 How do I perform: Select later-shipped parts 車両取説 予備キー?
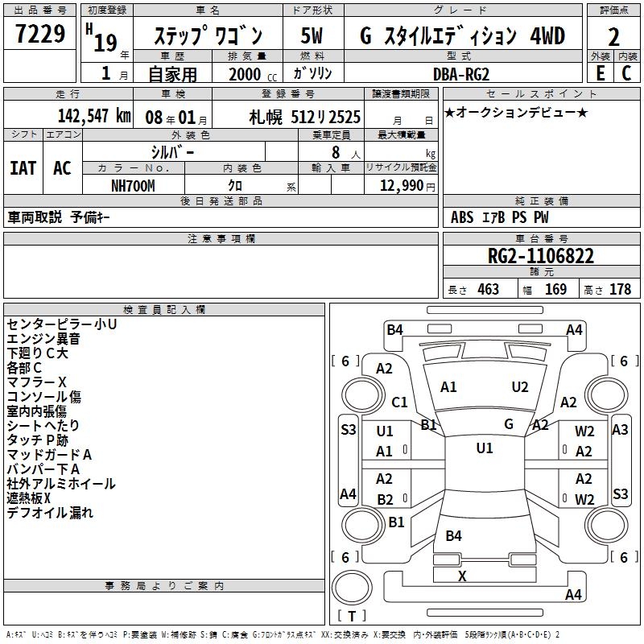tap(59, 217)
